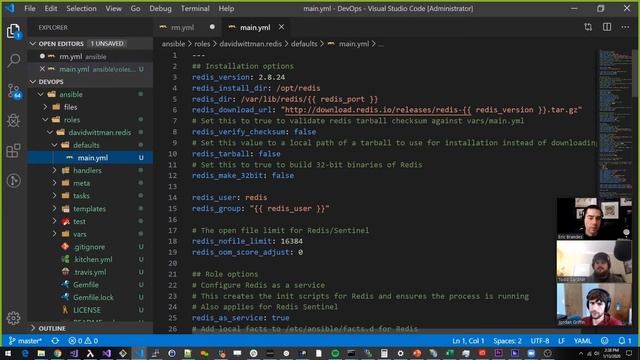Open the Explorer view in activity bar

13,31
